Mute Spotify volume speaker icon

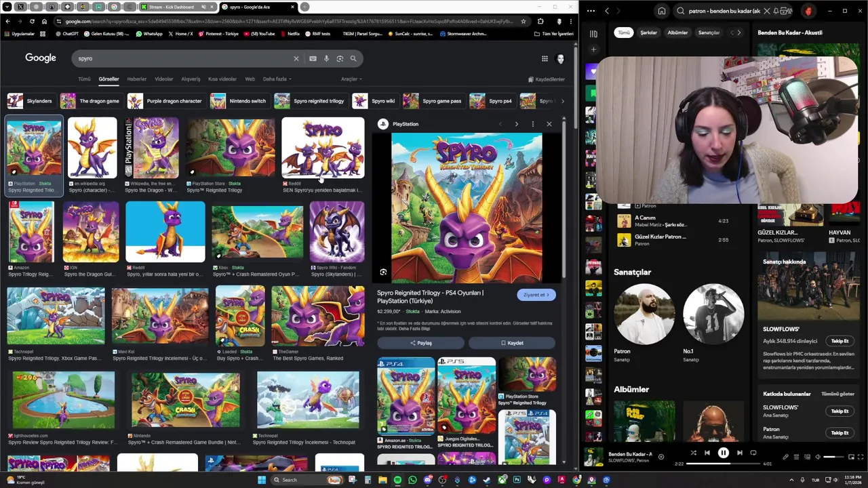[x=817, y=457]
